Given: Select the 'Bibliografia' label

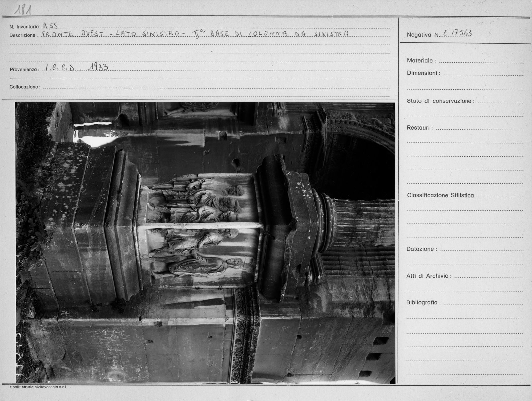Looking at the screenshot, I should tap(423, 303).
